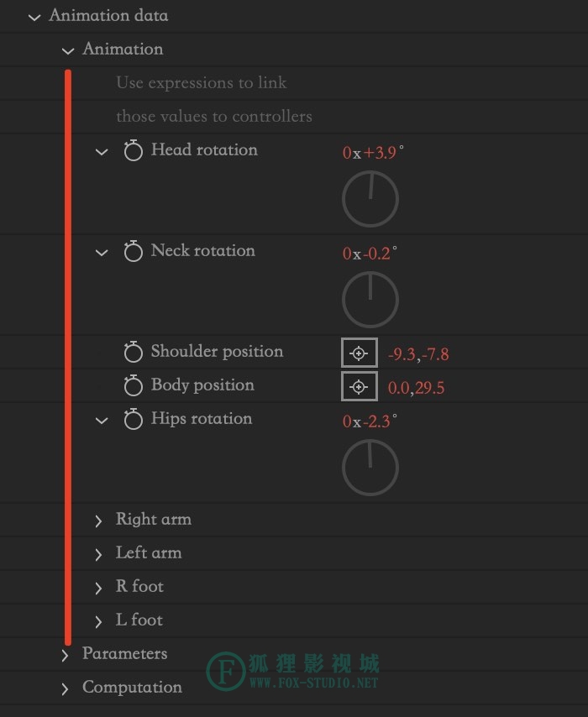The height and width of the screenshot is (717, 588).
Task: Expand the L foot group
Action: point(98,621)
